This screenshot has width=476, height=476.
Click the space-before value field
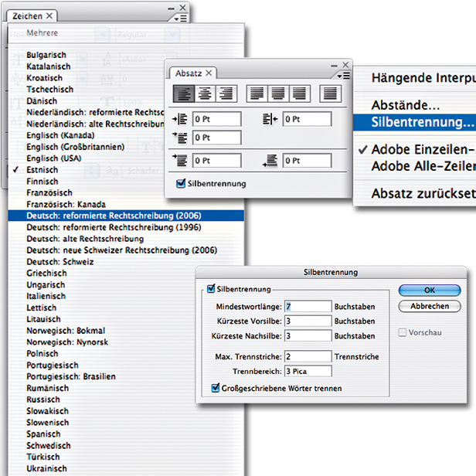click(x=216, y=161)
